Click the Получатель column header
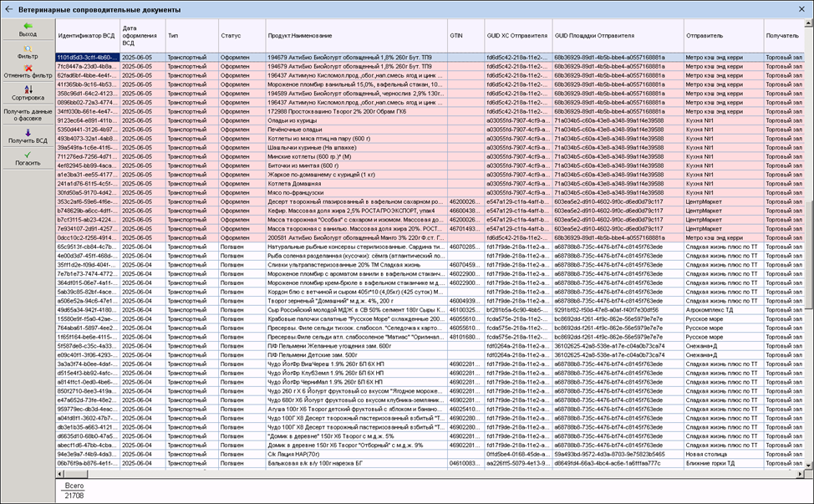814x504 pixels. click(x=784, y=36)
